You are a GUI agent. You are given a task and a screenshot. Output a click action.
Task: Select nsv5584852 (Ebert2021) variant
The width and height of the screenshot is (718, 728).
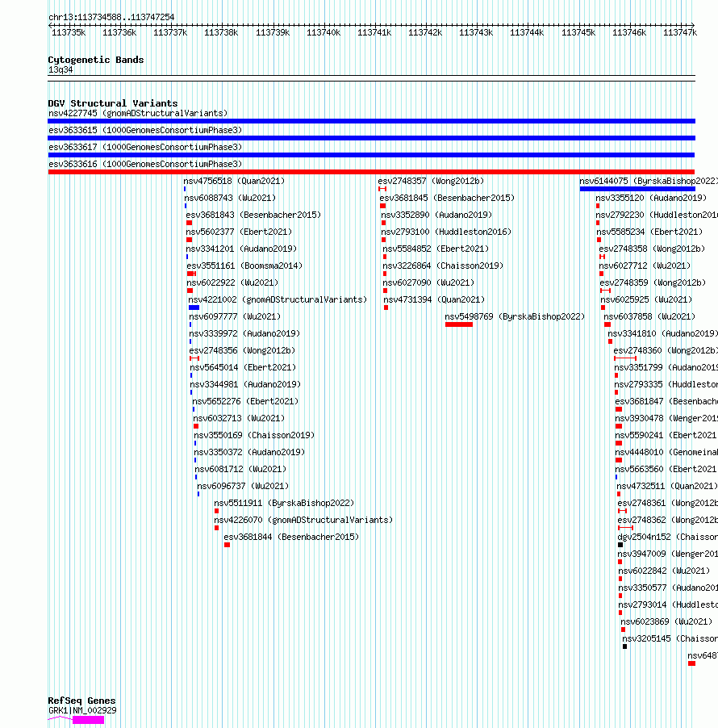point(436,249)
